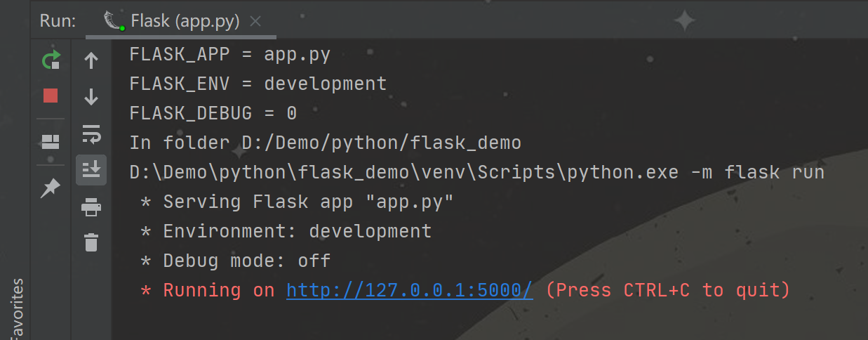Click the In folder D:/Demo/python/flask_demo line
The width and height of the screenshot is (868, 340).
(326, 143)
